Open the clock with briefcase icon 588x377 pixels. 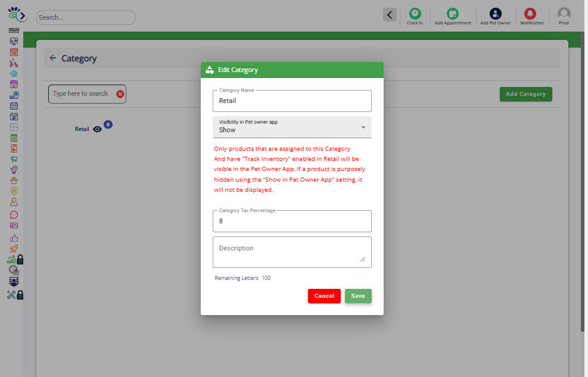point(14,270)
